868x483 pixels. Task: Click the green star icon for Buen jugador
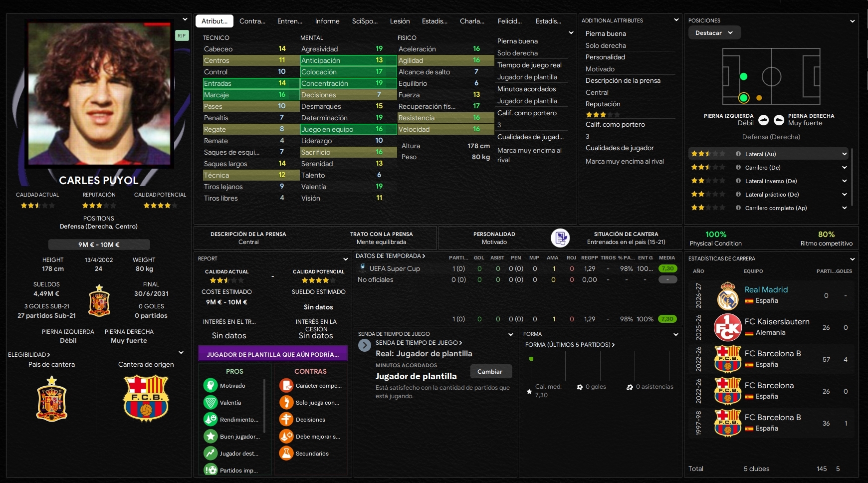click(211, 436)
